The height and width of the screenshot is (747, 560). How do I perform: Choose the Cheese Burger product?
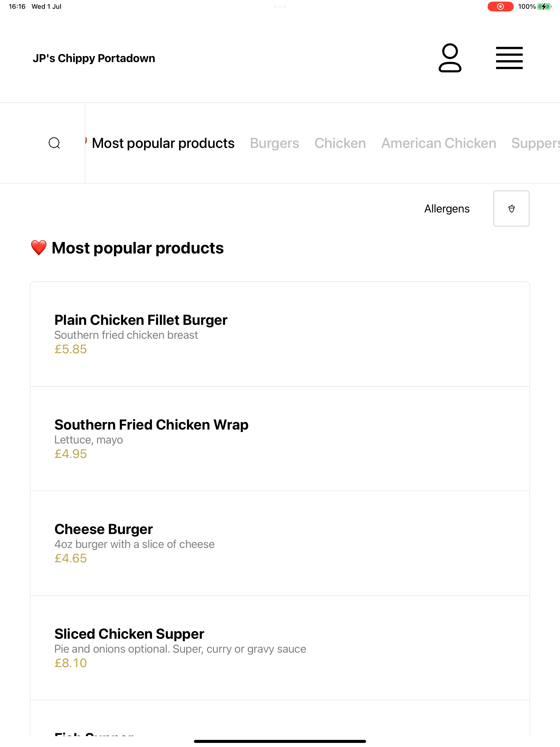point(280,543)
